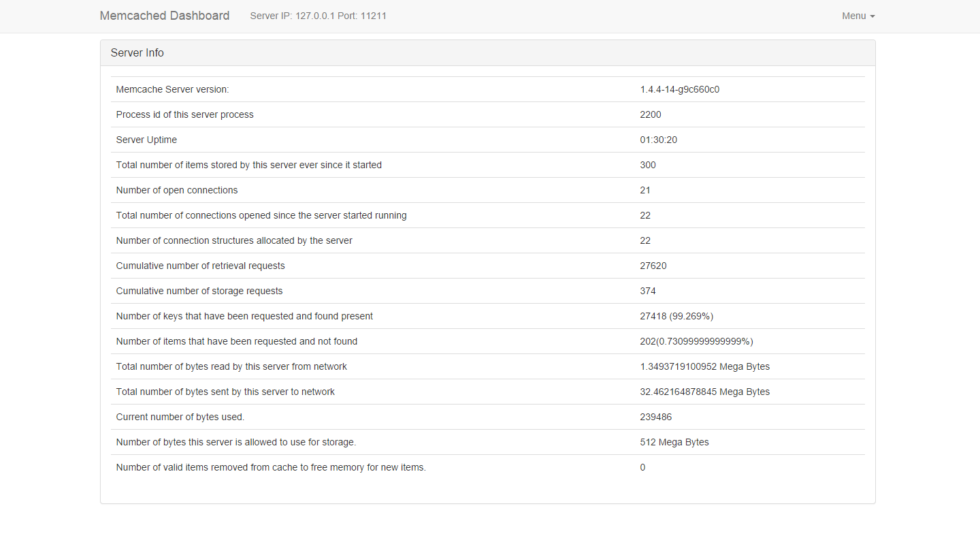Click 'Cumulative number of storage requests' label
Image resolution: width=980 pixels, height=538 pixels.
[x=199, y=291]
